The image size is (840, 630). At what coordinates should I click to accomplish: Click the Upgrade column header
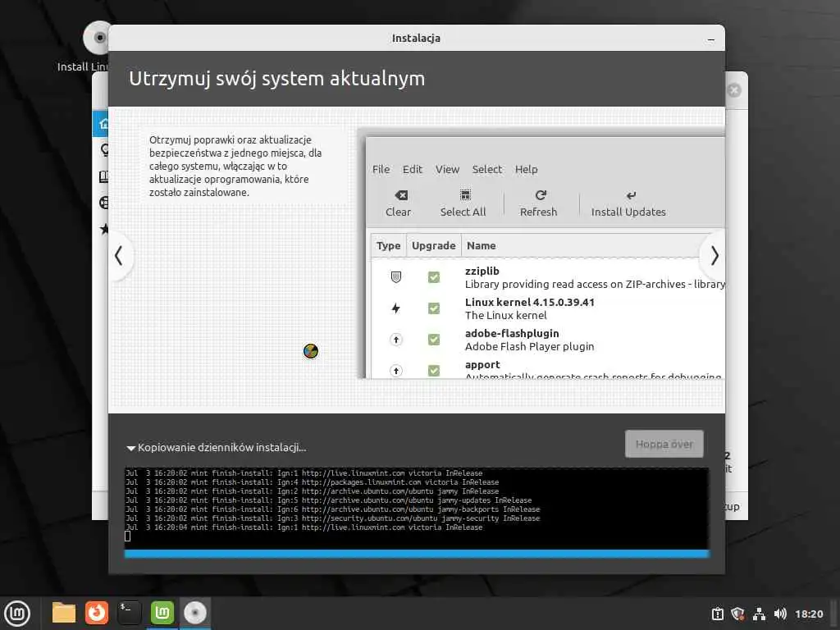[x=433, y=246]
